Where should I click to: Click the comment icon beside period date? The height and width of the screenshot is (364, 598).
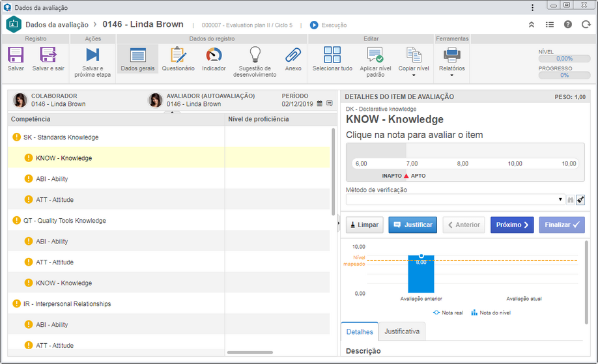(330, 104)
